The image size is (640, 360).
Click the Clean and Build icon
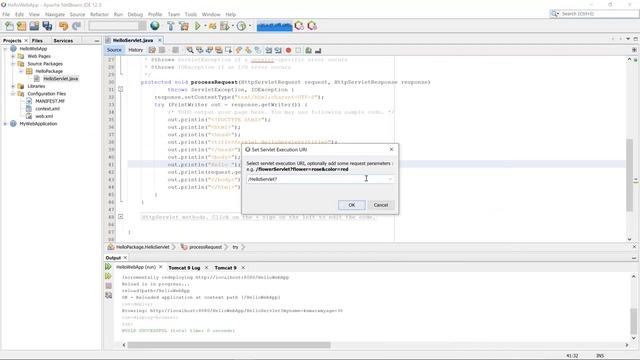(x=184, y=26)
